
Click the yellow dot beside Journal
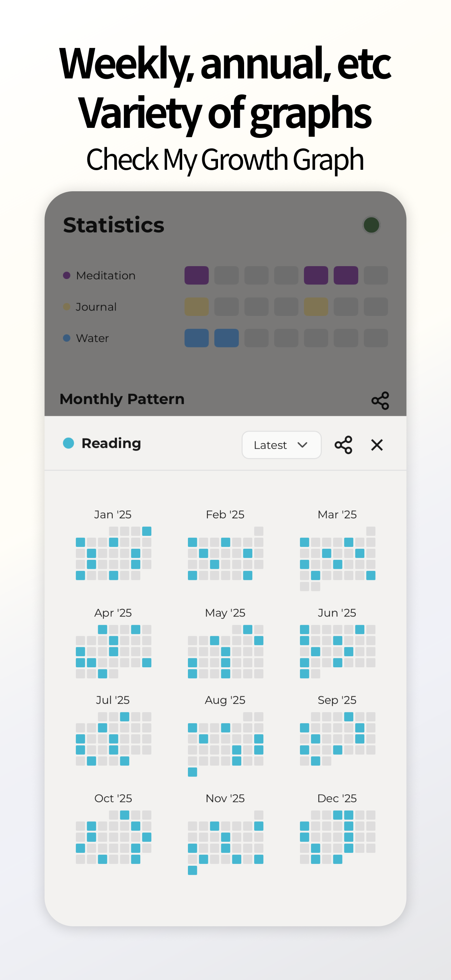coord(67,306)
